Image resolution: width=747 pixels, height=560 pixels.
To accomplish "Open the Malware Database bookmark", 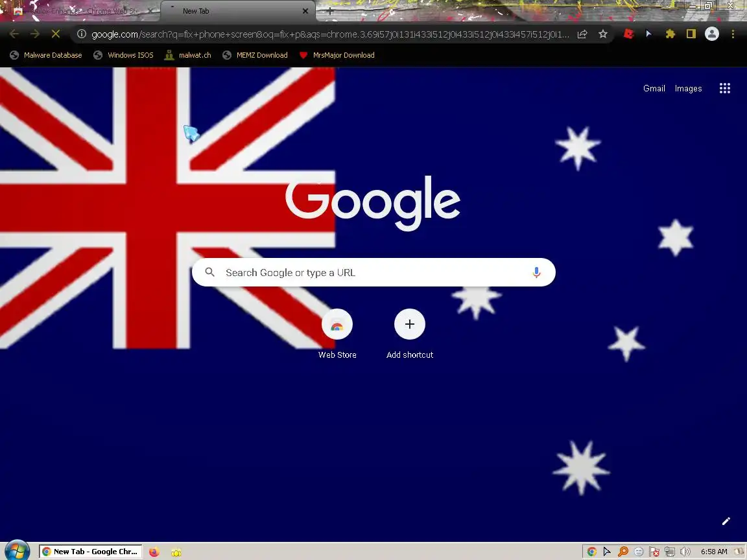I will [46, 55].
